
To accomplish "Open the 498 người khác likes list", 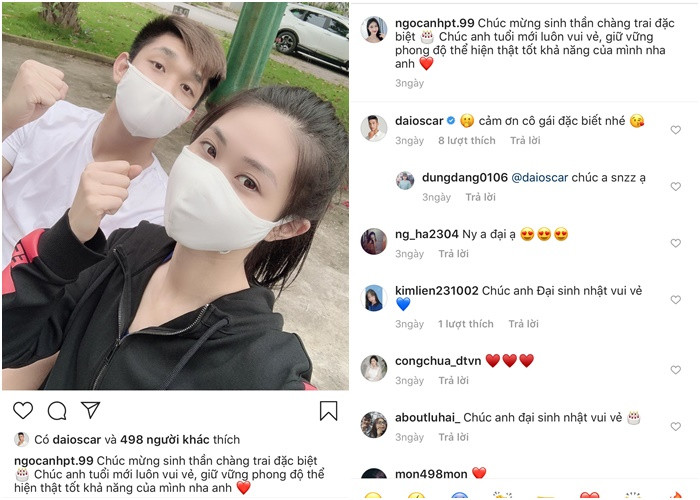I will [165, 440].
